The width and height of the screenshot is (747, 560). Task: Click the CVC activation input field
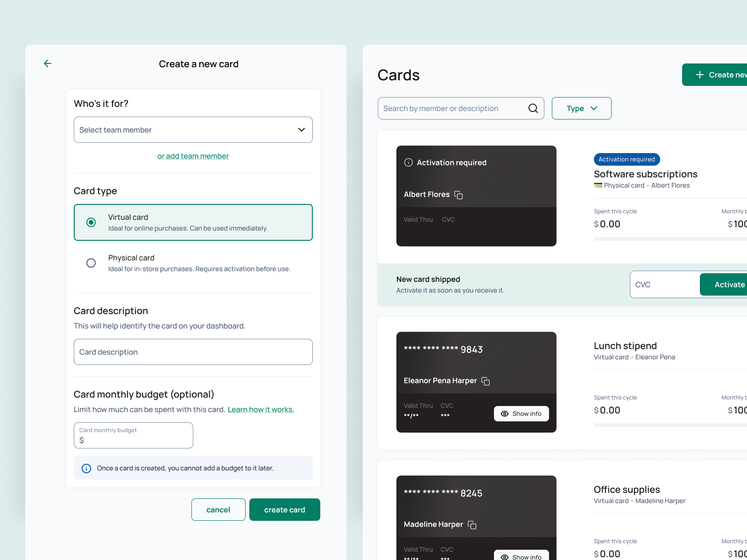(x=665, y=284)
